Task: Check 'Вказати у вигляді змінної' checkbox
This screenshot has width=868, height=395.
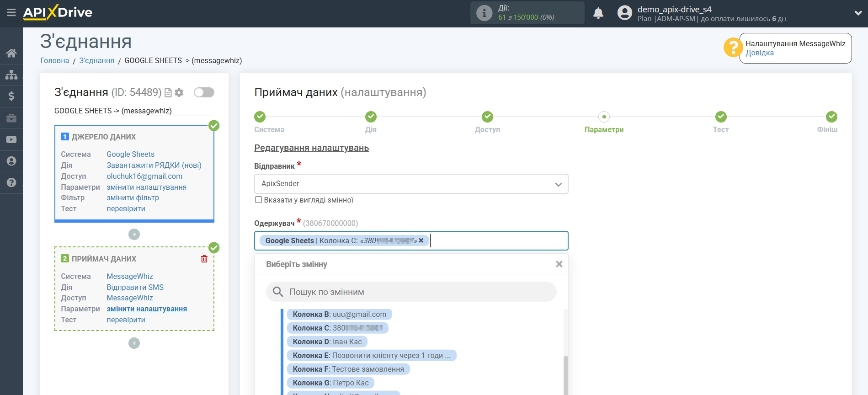Action: [259, 200]
